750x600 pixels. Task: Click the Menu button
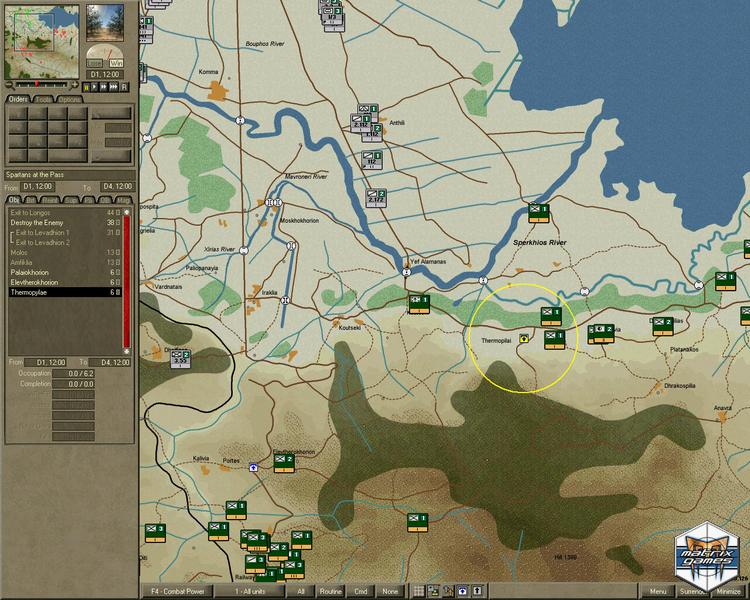658,591
